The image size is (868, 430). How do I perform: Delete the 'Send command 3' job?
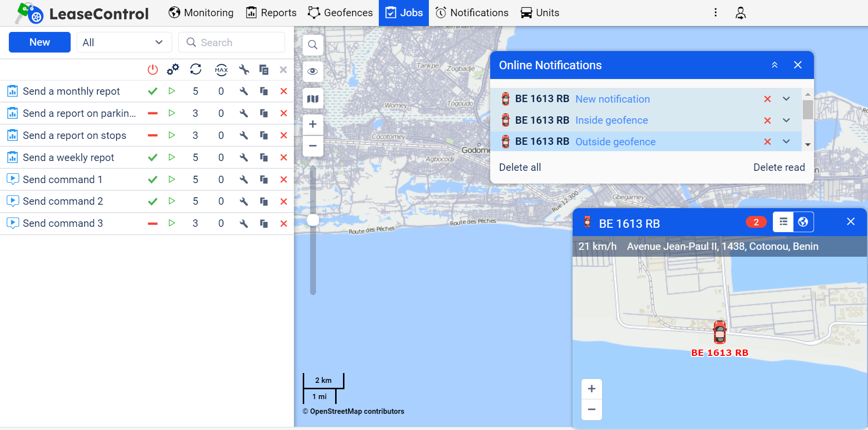pos(284,224)
